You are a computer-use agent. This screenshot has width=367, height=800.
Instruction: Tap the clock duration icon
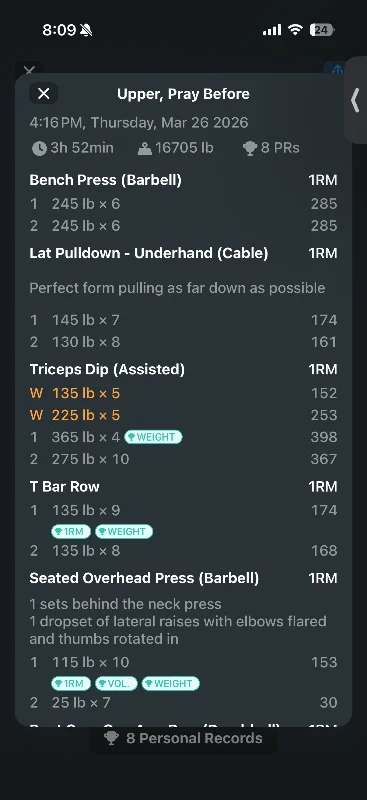pyautogui.click(x=39, y=148)
